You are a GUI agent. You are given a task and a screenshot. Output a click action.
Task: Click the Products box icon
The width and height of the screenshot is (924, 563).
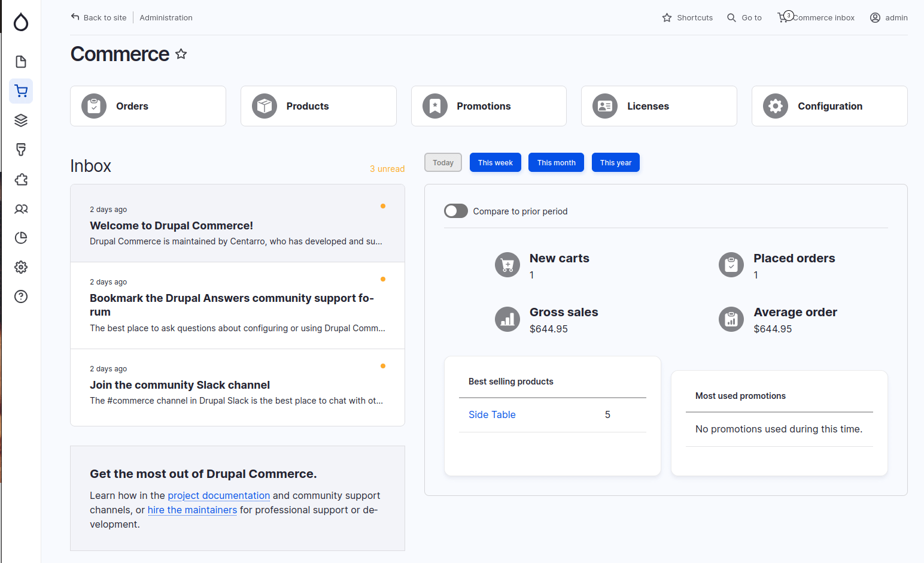(265, 106)
